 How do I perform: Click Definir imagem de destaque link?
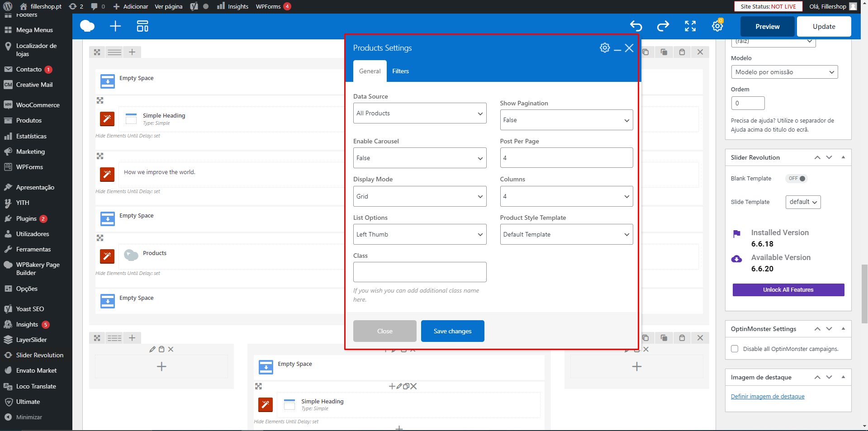768,396
